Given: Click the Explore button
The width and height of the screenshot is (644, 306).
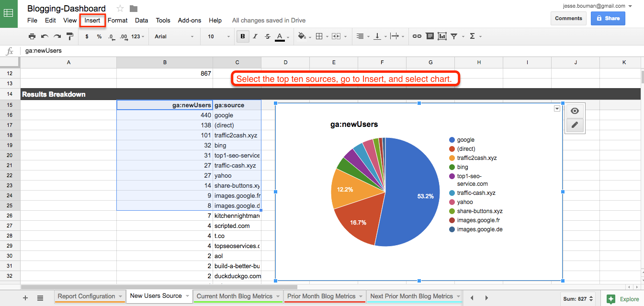Looking at the screenshot, I should [623, 299].
